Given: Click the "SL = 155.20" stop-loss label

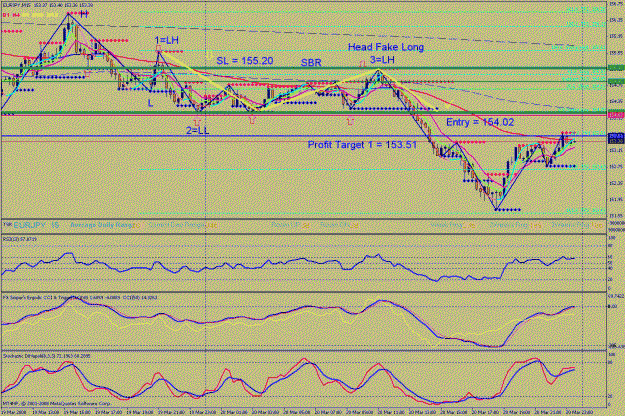Looking at the screenshot, I should click(x=245, y=61).
